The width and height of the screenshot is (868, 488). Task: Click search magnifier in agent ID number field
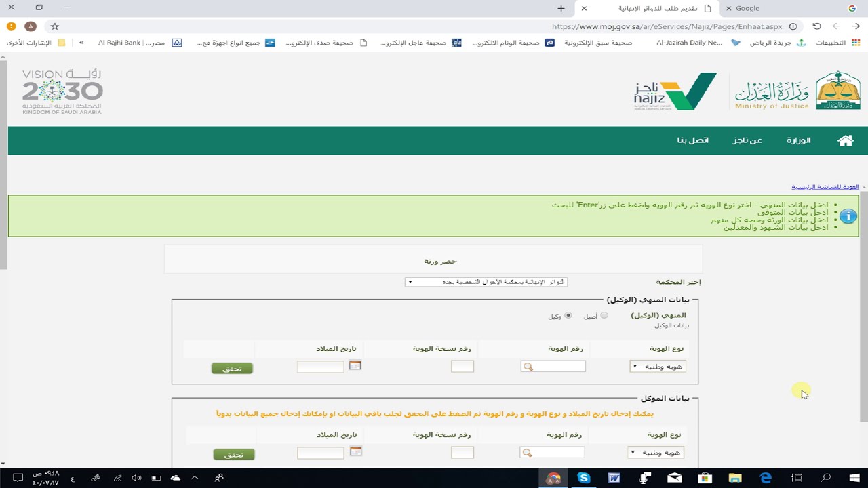coord(528,367)
